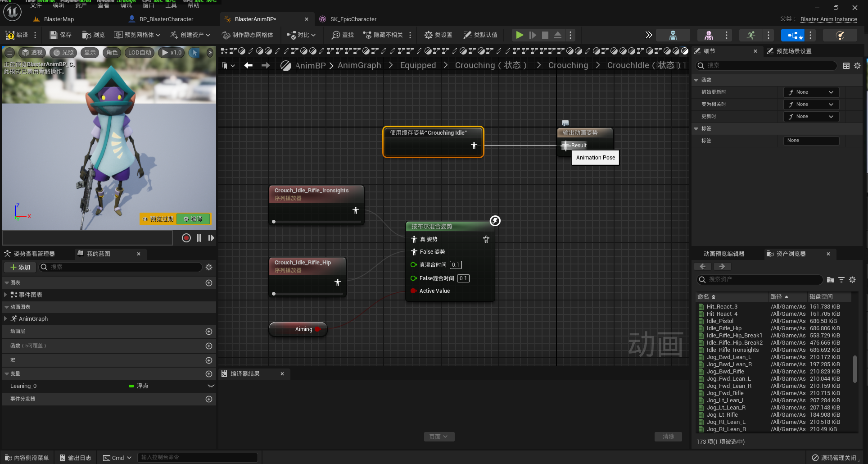
Task: Switch to Preview Scene Settings tab
Action: point(794,51)
